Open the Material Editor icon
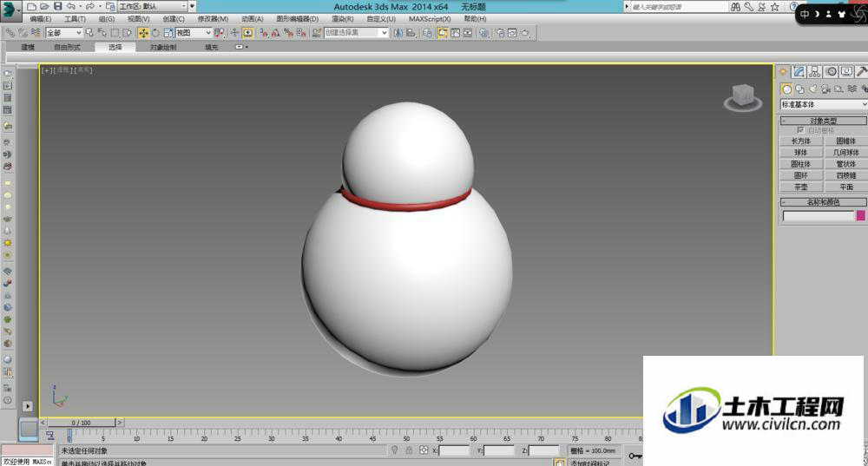Image resolution: width=868 pixels, height=466 pixels. tap(483, 33)
